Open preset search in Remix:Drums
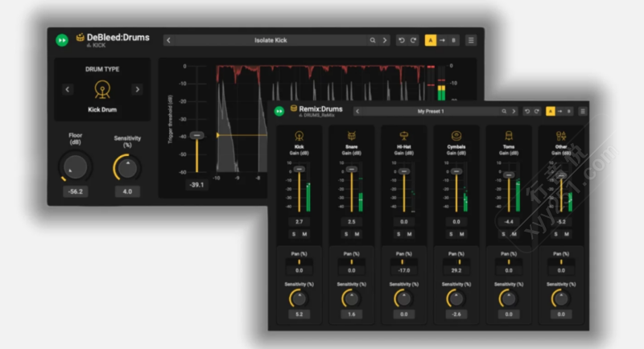Viewport: 644px width, 349px height. [x=504, y=111]
